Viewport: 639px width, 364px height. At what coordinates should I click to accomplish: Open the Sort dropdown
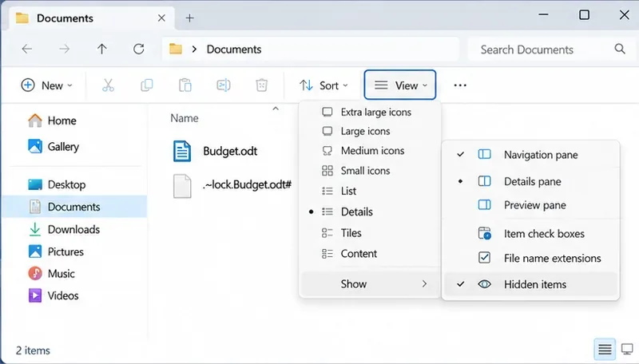324,85
